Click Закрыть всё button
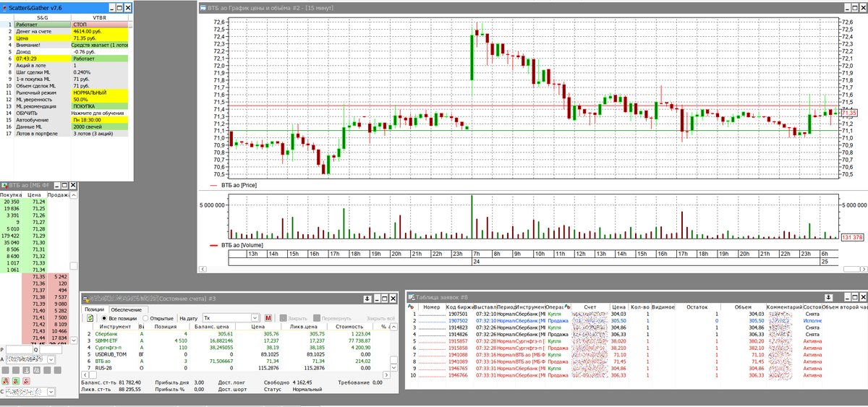 (x=380, y=318)
